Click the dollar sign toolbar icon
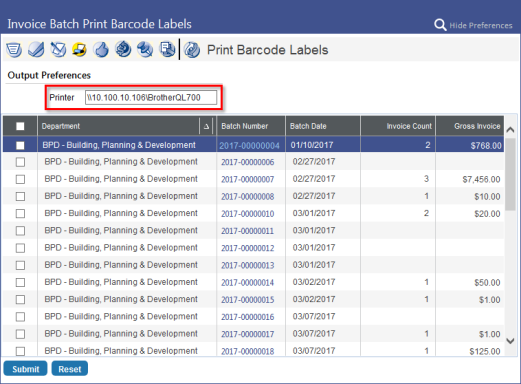 point(123,50)
